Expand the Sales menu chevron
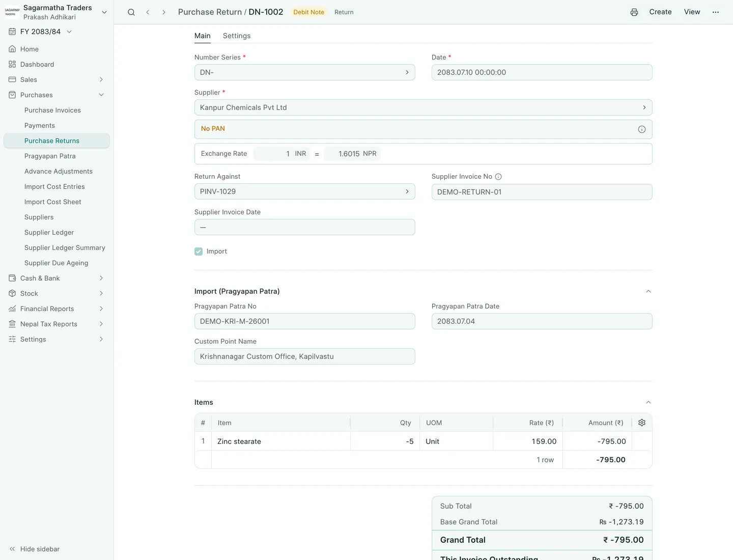The height and width of the screenshot is (560, 733). [101, 79]
